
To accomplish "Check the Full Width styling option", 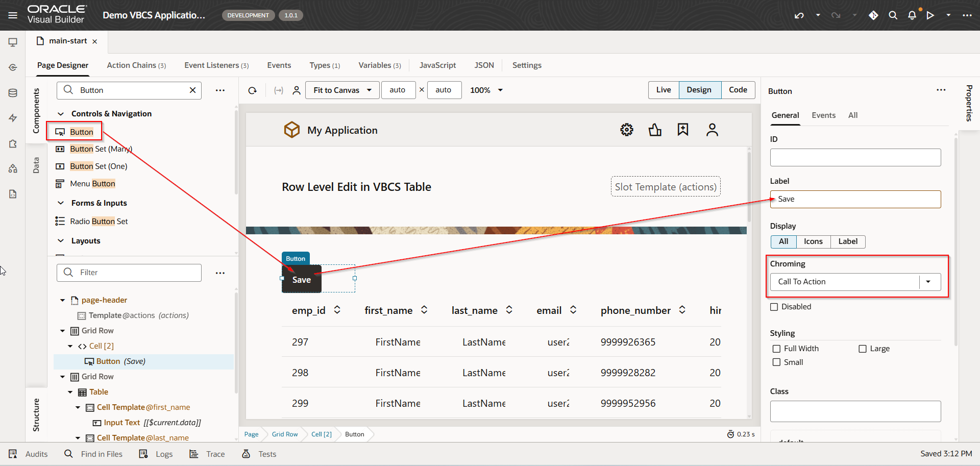I will [776, 349].
